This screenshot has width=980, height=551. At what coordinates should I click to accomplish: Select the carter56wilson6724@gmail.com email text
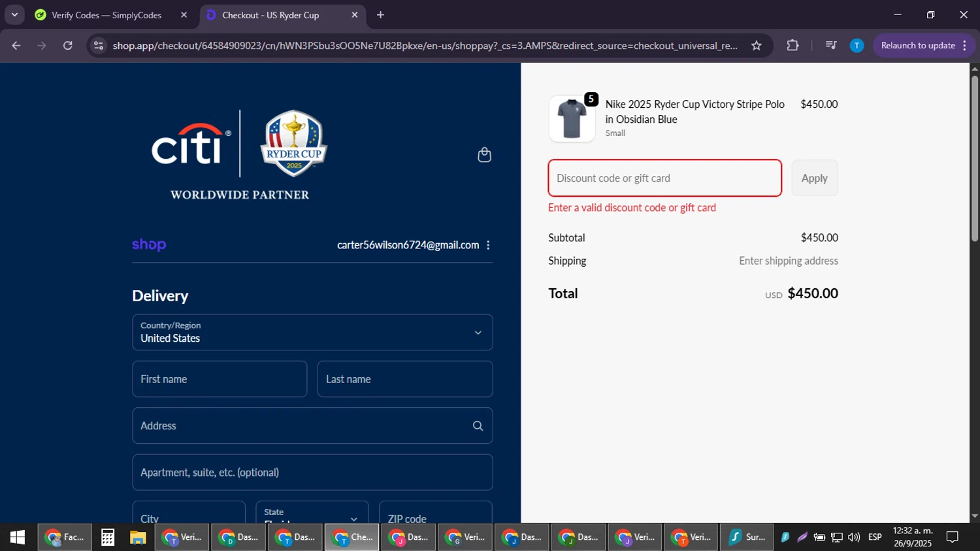pos(408,245)
